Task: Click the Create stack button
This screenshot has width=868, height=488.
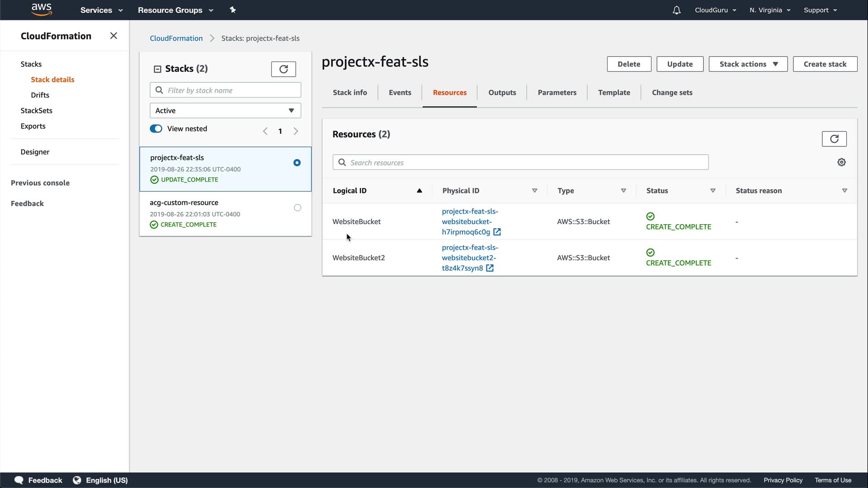Action: coord(825,64)
